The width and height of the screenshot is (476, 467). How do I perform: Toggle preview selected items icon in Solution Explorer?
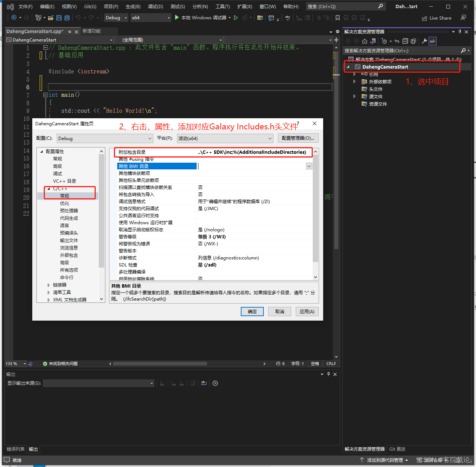pos(433,41)
